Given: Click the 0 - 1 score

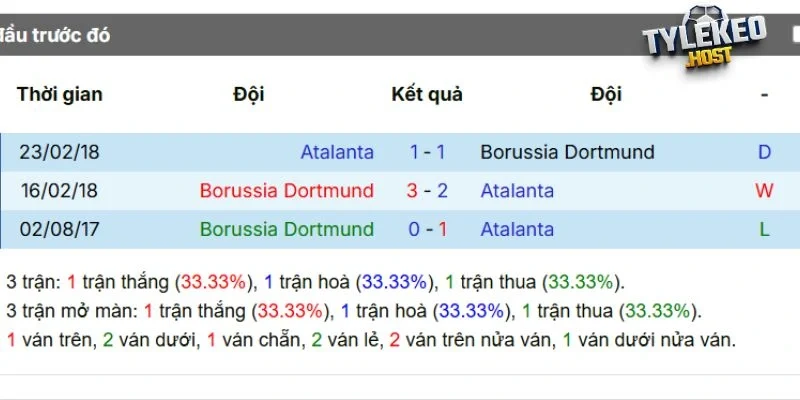Looking at the screenshot, I should coord(427,229).
